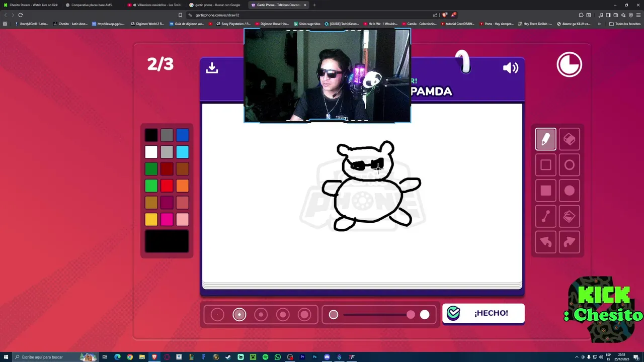Open Brave Shields lion icon
The width and height of the screenshot is (644, 362).
click(444, 15)
